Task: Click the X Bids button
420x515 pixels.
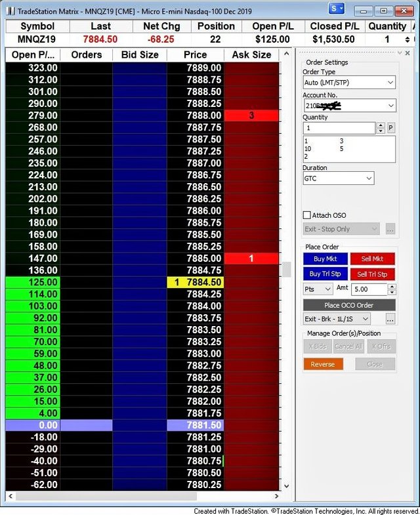Action: pos(318,346)
